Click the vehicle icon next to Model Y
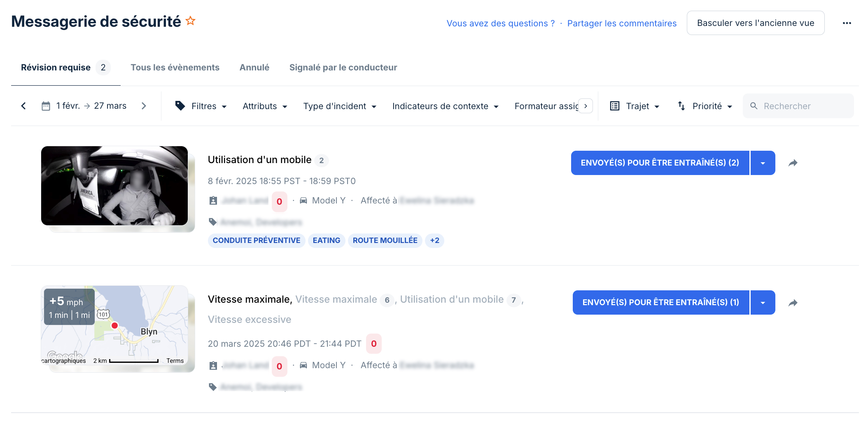 click(x=303, y=201)
